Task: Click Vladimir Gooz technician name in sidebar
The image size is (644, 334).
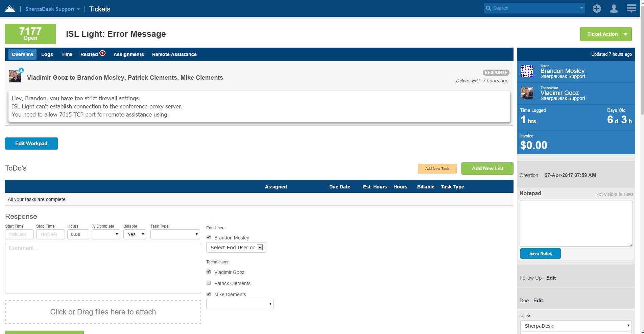Action: tap(559, 93)
